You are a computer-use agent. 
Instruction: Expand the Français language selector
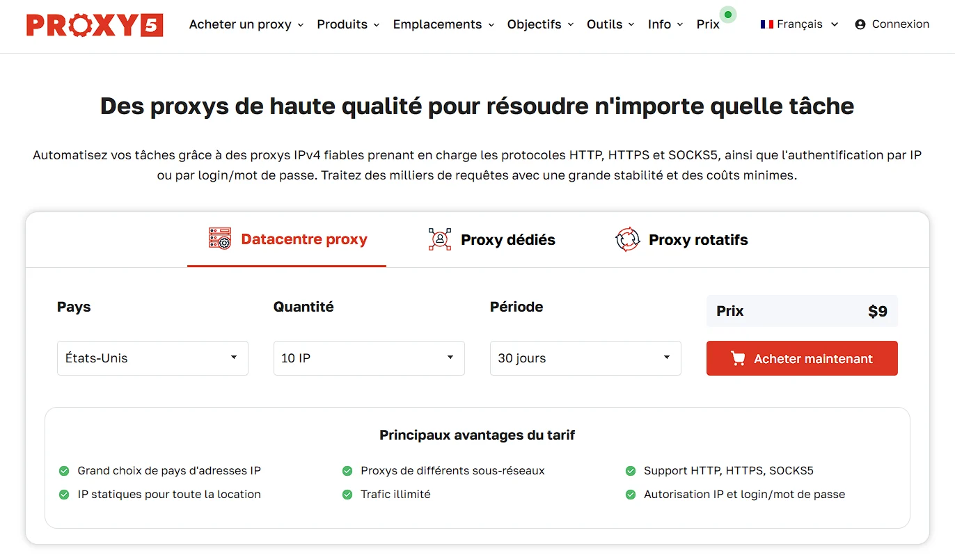click(x=799, y=24)
